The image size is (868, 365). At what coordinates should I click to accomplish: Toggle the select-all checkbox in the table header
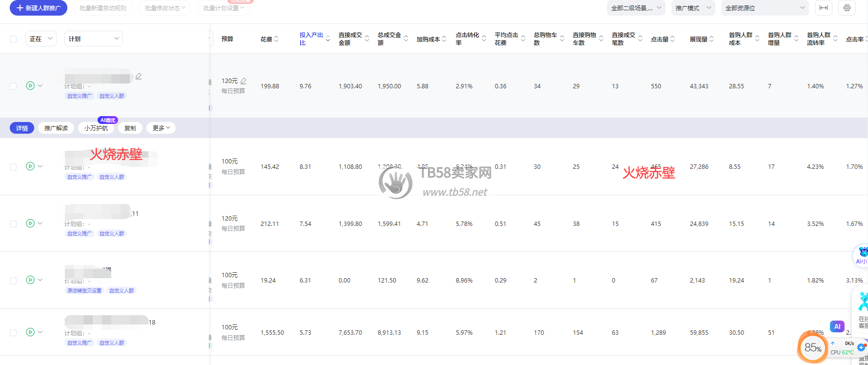[13, 39]
